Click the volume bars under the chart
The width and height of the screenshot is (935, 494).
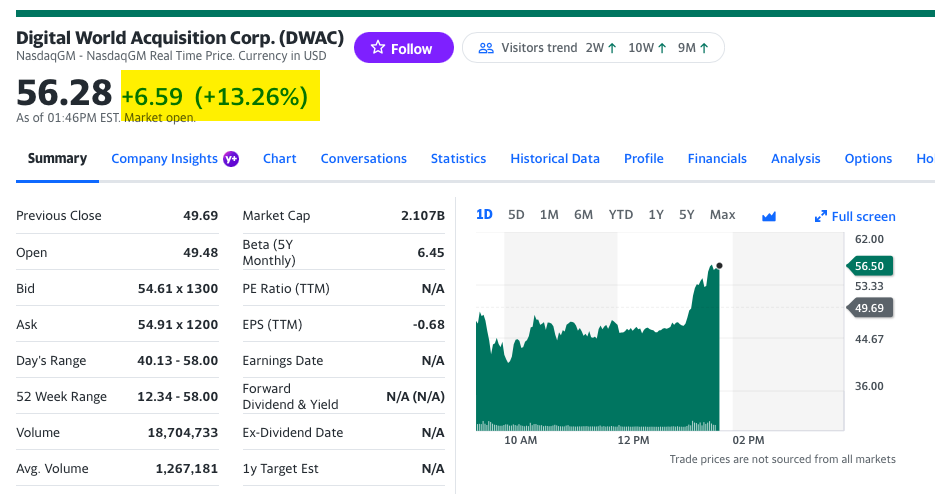(597, 426)
